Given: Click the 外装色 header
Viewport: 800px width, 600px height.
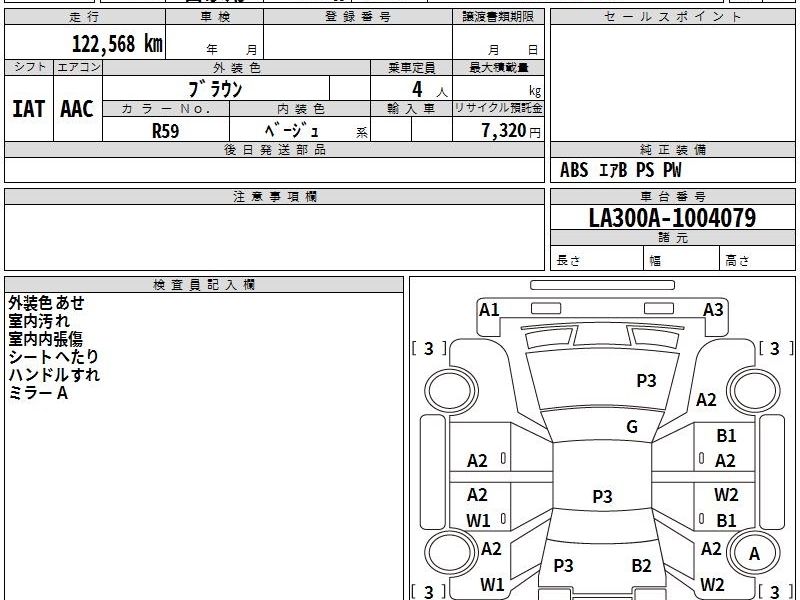Looking at the screenshot, I should click(236, 68).
